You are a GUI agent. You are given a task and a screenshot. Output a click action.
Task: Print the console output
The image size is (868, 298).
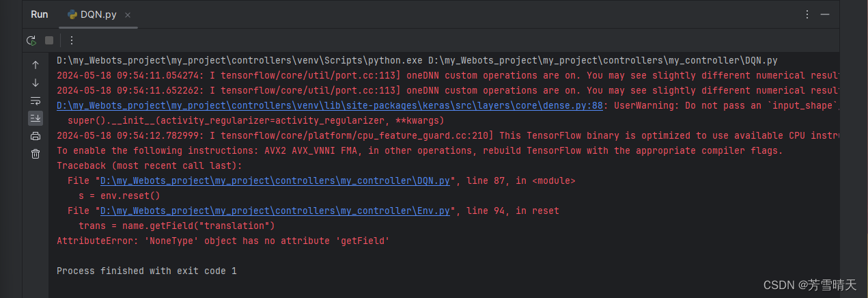36,136
